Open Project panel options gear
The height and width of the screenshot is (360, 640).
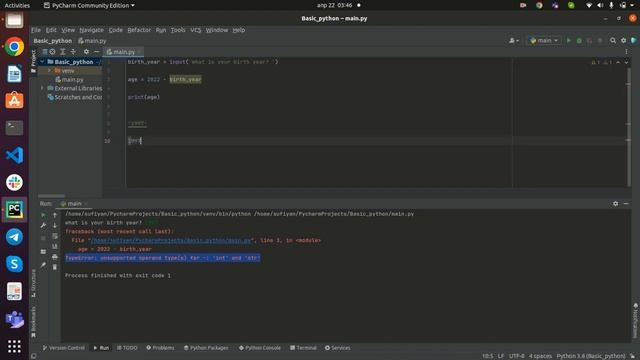(86, 52)
